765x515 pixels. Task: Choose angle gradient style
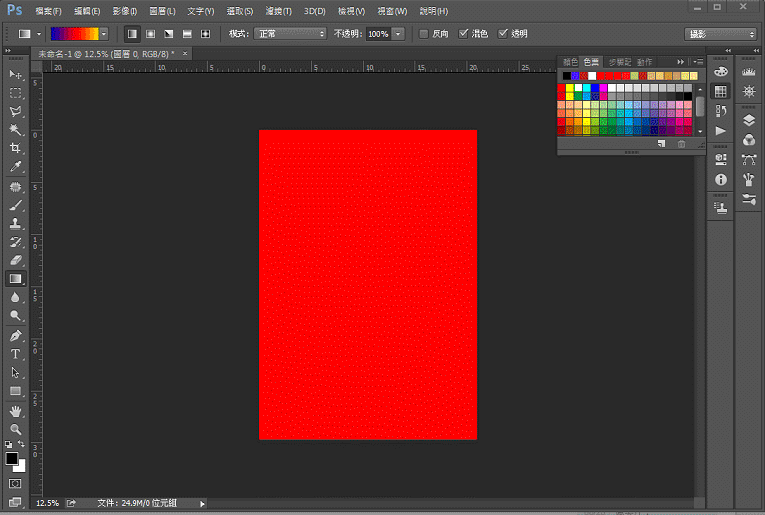pos(169,34)
